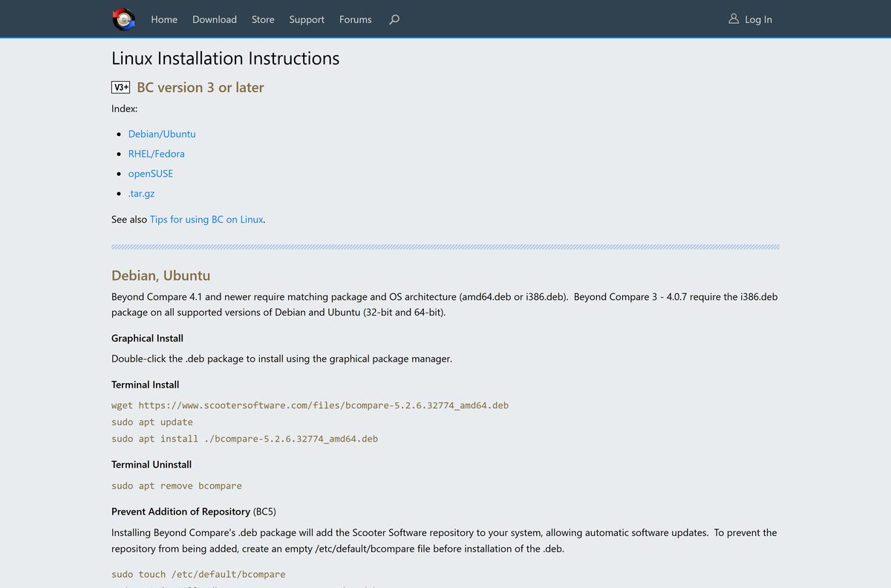Click the Terminal Install subheading
The image size is (891, 588).
146,385
